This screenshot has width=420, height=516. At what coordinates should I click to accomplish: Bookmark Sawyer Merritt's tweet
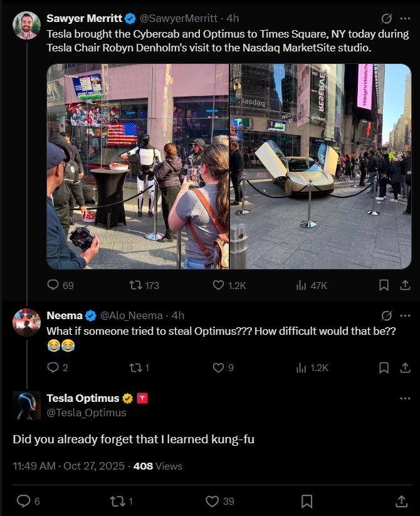[x=384, y=285]
